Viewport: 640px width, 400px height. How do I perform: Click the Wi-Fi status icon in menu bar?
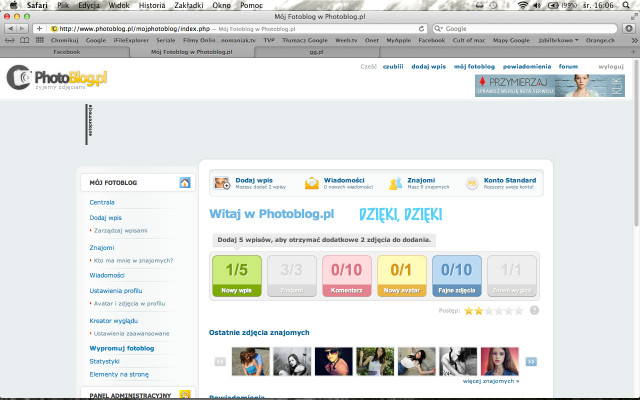522,5
